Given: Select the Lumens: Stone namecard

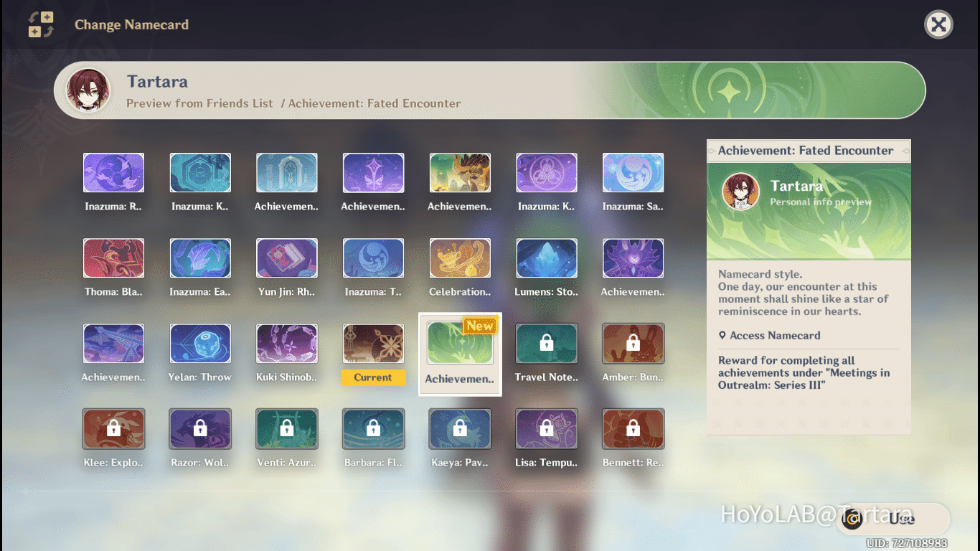Looking at the screenshot, I should (546, 258).
